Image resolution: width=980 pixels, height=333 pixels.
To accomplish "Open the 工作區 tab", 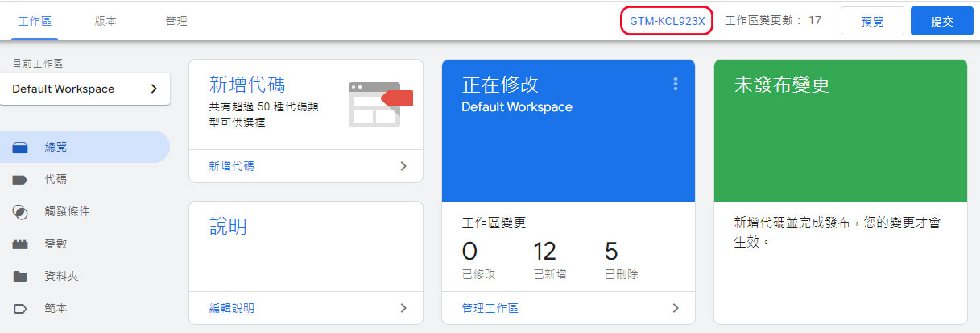I will (x=35, y=21).
